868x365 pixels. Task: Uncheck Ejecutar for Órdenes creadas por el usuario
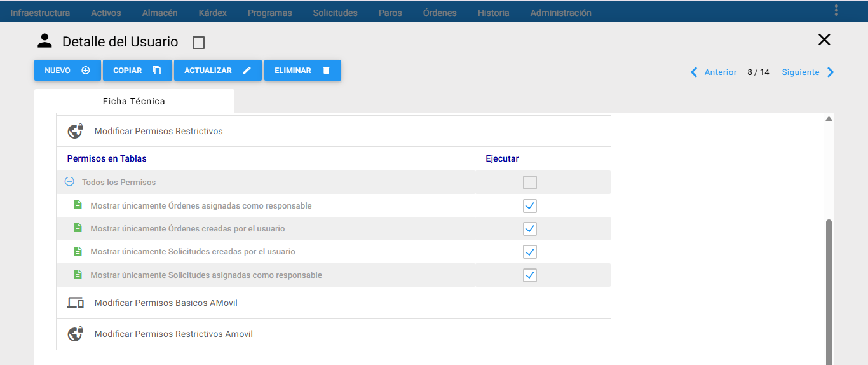tap(530, 229)
